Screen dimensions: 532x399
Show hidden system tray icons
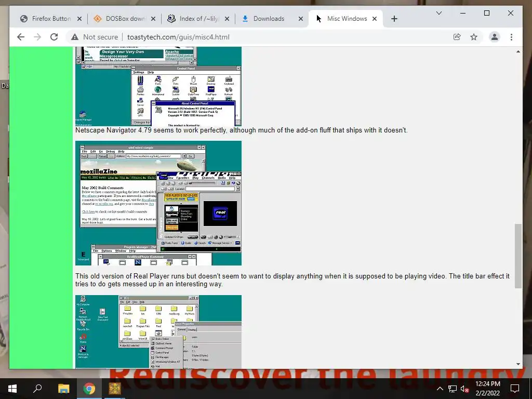pyautogui.click(x=440, y=389)
